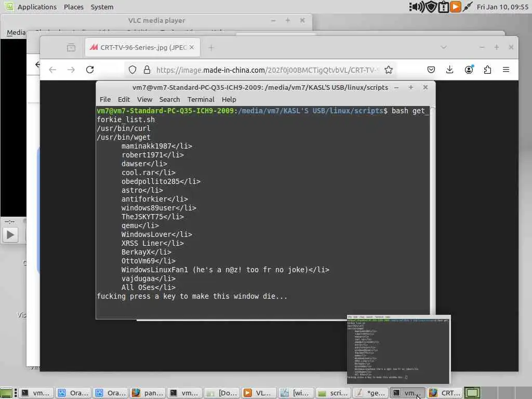Switch to first 'vm...' terminal taskbar item

(36, 393)
